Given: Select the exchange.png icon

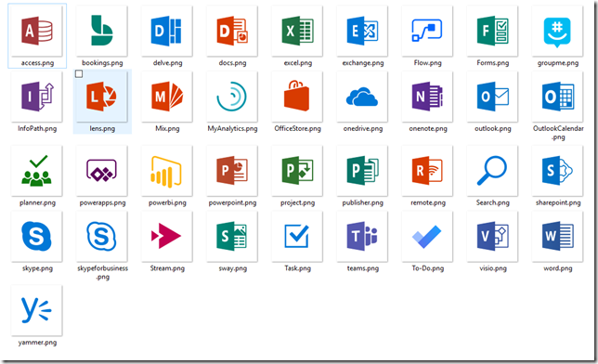Looking at the screenshot, I should pos(362,31).
